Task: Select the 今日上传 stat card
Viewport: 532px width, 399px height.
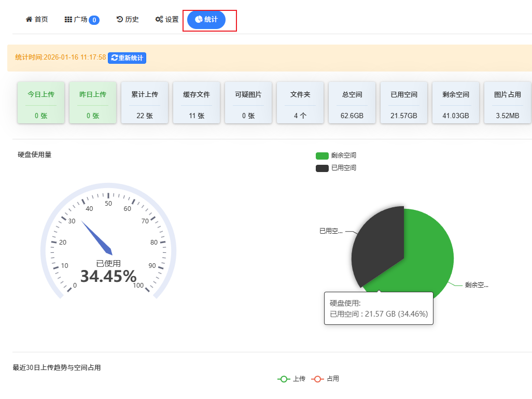Action: 41,103
